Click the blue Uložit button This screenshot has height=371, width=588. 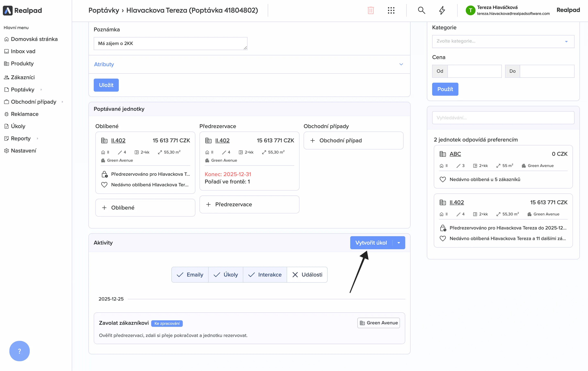106,85
